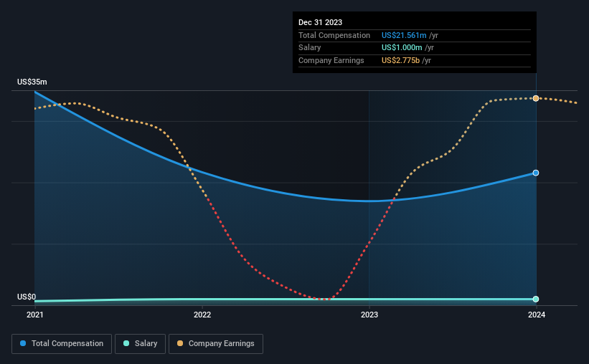Image resolution: width=589 pixels, height=364 pixels.
Task: Select the 2021 x-axis label
Action: 35,315
